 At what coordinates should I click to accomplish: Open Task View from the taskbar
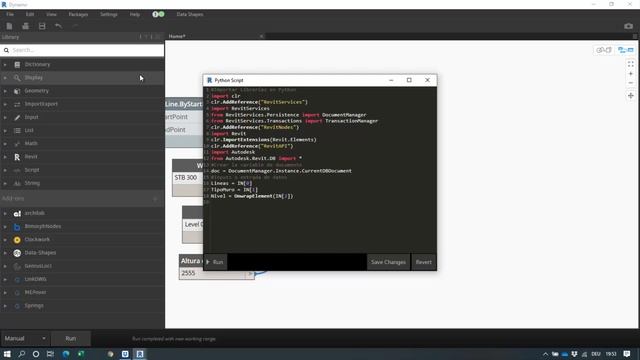tap(50, 354)
